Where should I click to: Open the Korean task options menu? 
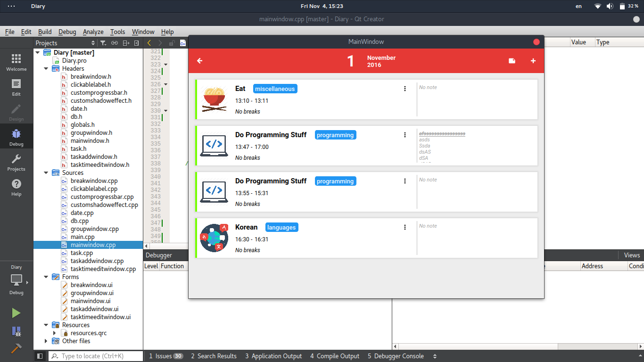(x=405, y=227)
